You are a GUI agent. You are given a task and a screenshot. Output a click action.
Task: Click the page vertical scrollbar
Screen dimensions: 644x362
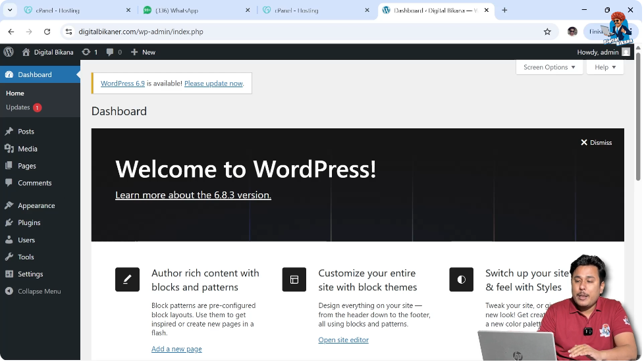(x=638, y=115)
